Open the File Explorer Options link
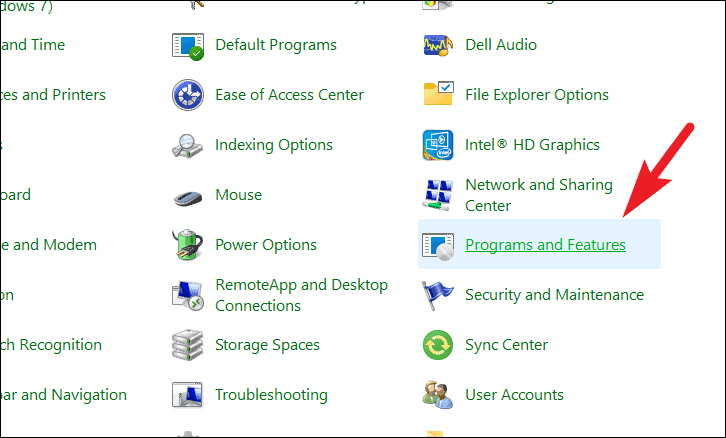 tap(537, 95)
